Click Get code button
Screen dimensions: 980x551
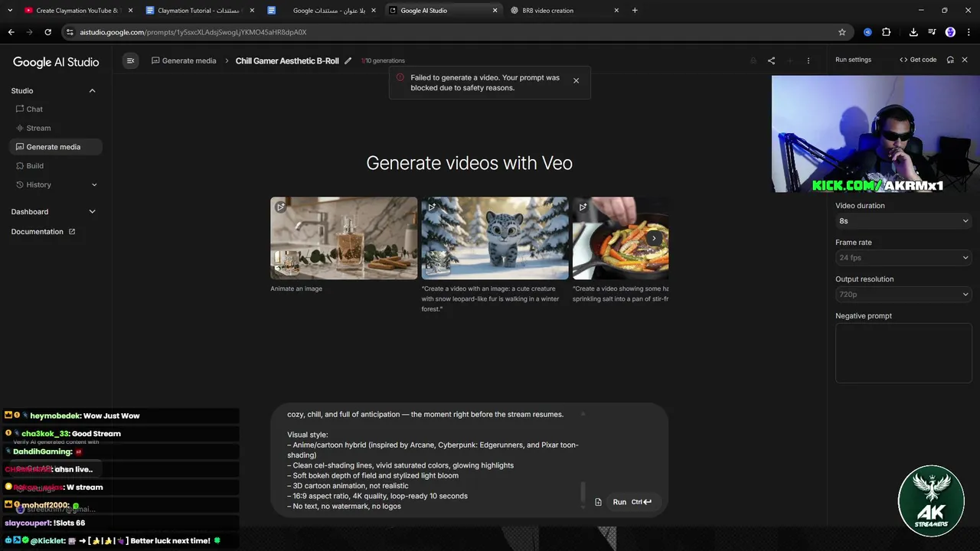coord(918,60)
